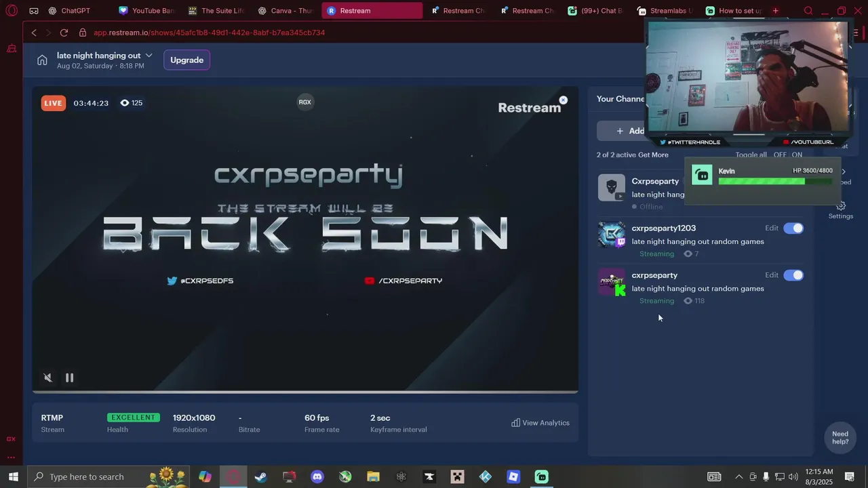This screenshot has width=868, height=488.
Task: Show hidden system tray icons
Action: click(x=738, y=476)
